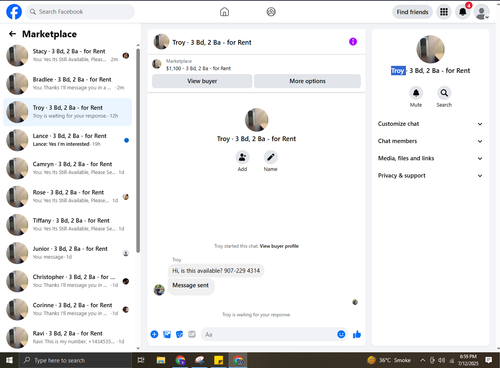Open Sticky Notes taskbar icon
Viewport: 500px width, 368px height.
pos(219,360)
